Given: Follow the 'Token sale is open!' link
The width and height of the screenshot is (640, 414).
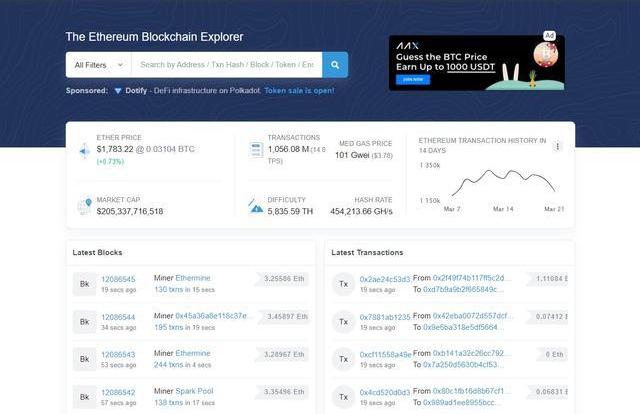Looking at the screenshot, I should pyautogui.click(x=299, y=90).
